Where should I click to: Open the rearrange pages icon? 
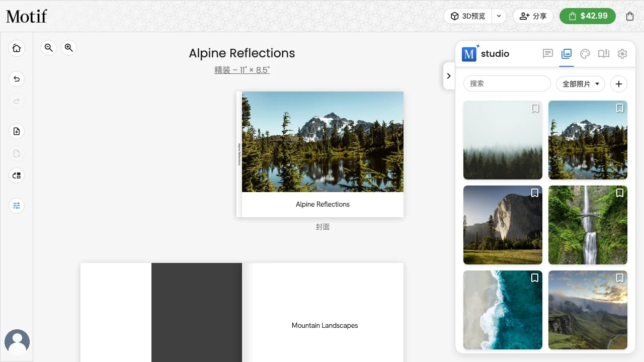(x=17, y=175)
